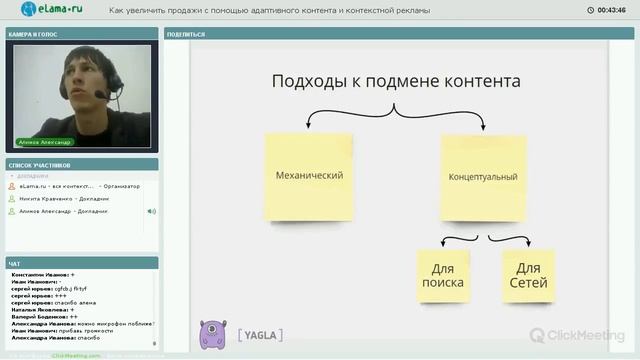This screenshot has height=360, width=640.
Task: Click the Для Сетей sticky note
Action: (x=528, y=276)
